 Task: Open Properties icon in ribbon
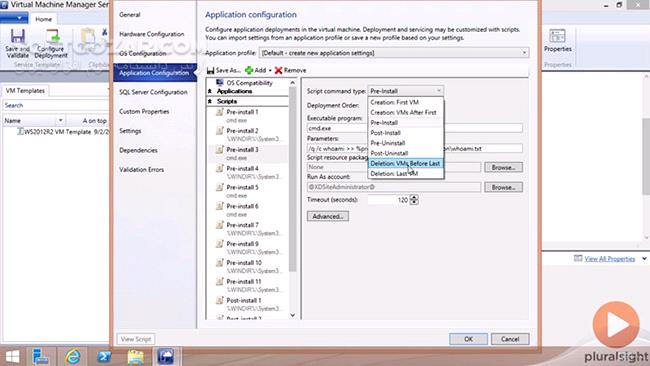coord(557,36)
